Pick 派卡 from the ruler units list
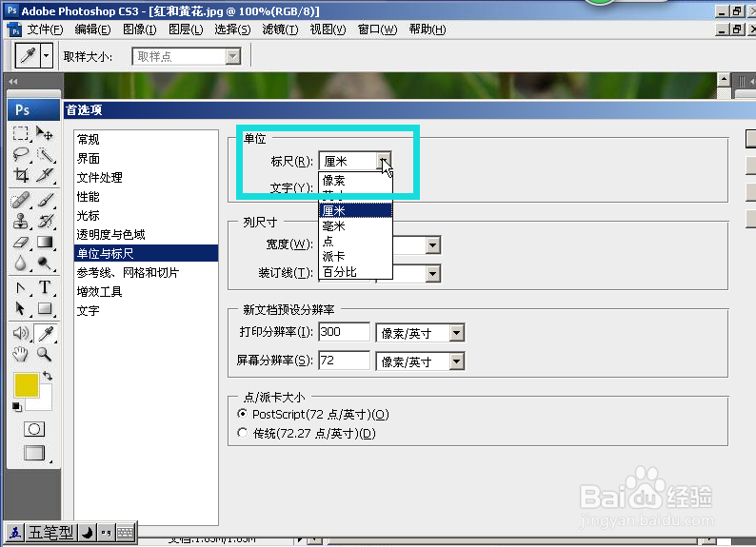756x547 pixels. [355, 257]
